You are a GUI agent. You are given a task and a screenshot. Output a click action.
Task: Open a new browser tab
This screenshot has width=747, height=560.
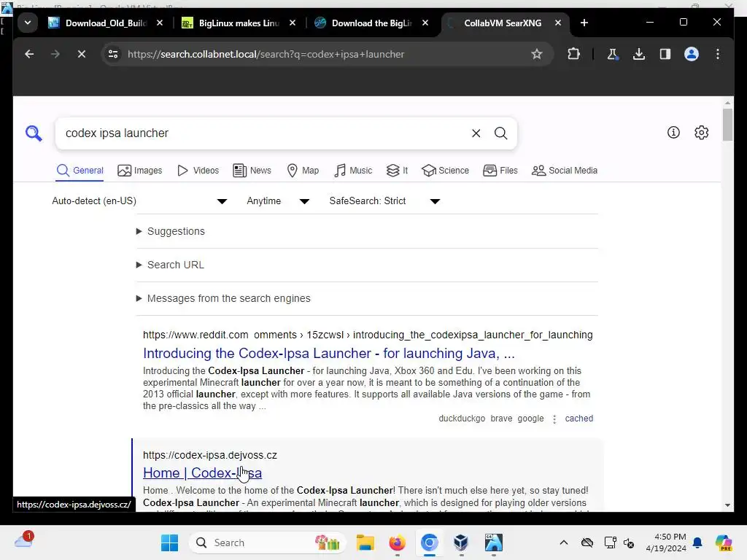pos(584,23)
